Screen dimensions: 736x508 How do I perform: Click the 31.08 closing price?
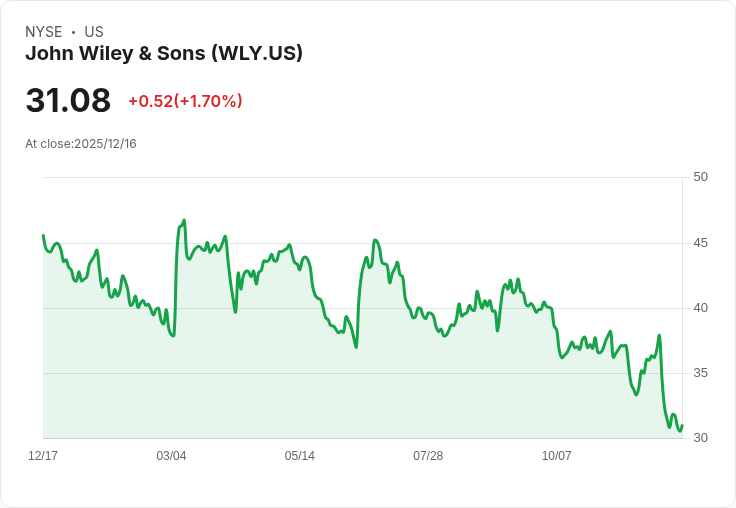coord(68,101)
